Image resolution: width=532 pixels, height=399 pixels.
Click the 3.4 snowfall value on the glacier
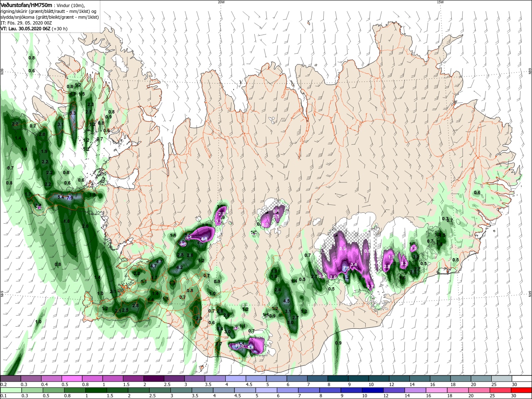point(354,264)
